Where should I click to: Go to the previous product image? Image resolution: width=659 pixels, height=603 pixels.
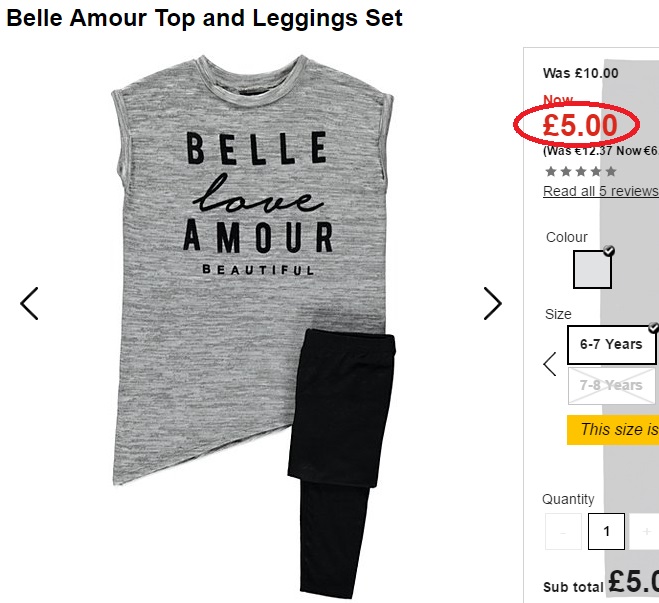click(x=29, y=303)
